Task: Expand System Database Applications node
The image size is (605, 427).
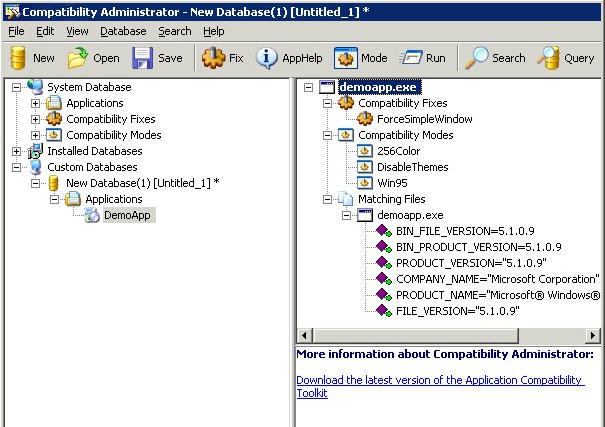Action: [35, 103]
